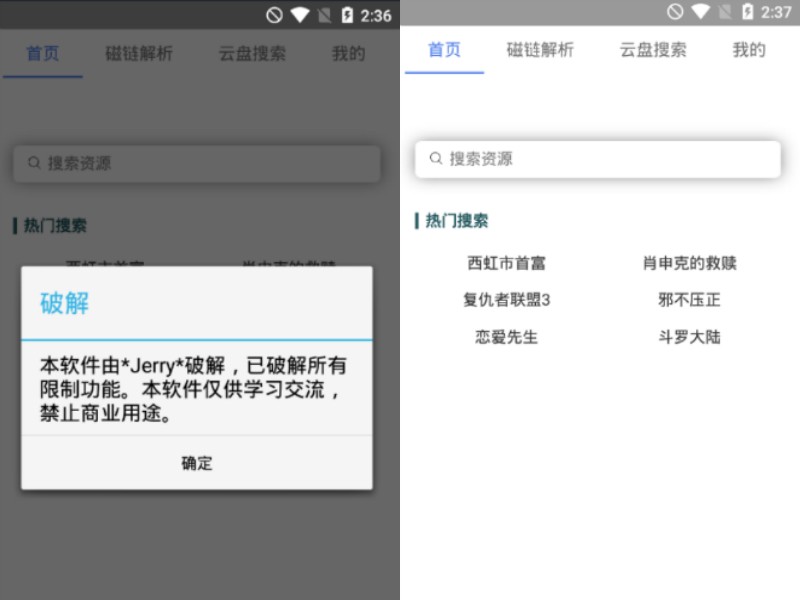
Task: Click the undimmed 搜索资源 search field
Action: pyautogui.click(x=598, y=159)
